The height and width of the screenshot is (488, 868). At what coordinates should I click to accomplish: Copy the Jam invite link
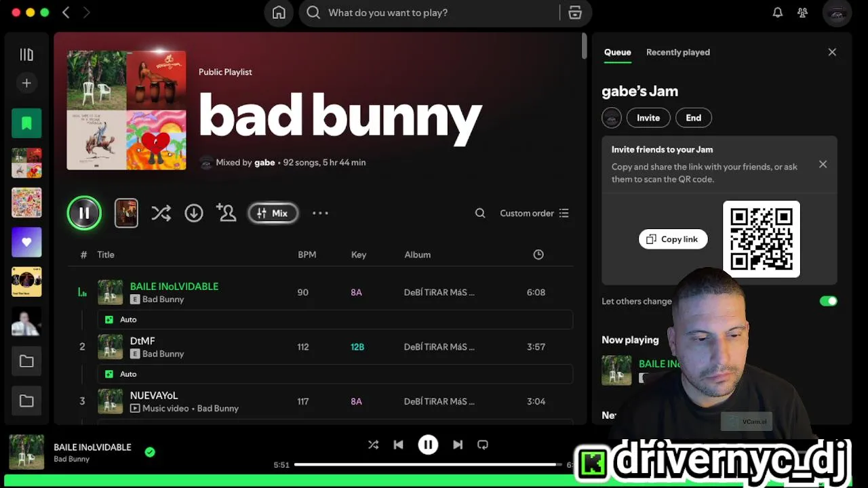point(673,239)
